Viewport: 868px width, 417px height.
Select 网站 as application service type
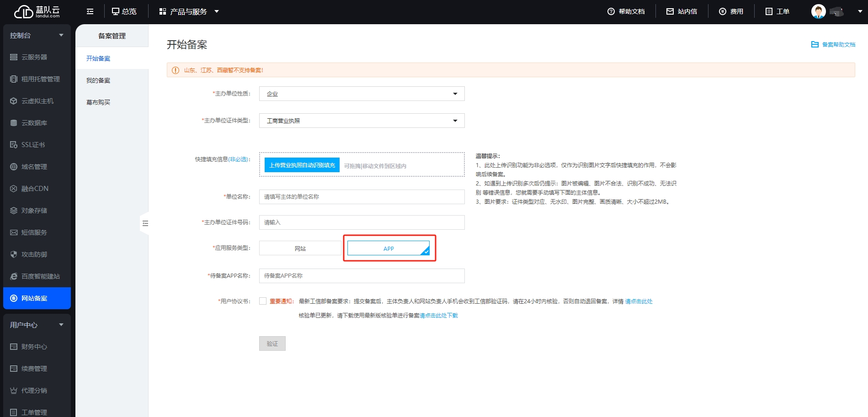(300, 248)
